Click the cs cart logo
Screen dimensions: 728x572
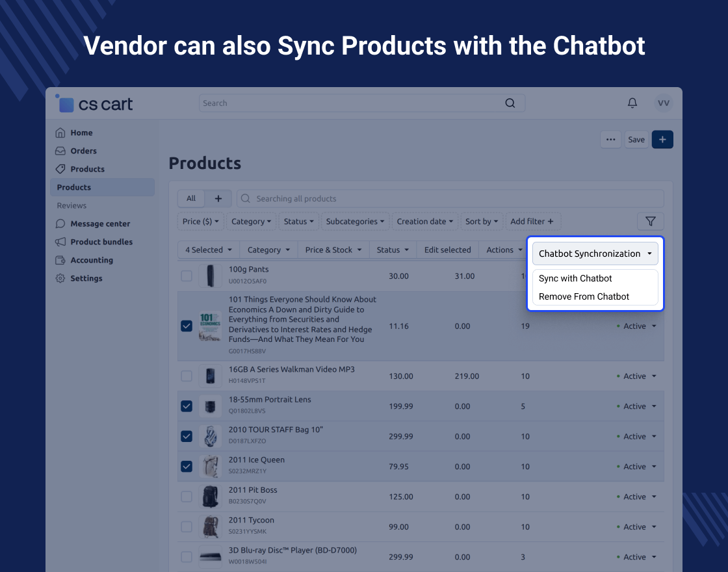coord(96,104)
